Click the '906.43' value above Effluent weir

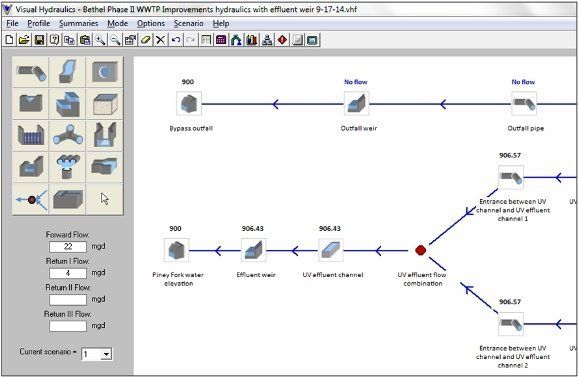253,229
